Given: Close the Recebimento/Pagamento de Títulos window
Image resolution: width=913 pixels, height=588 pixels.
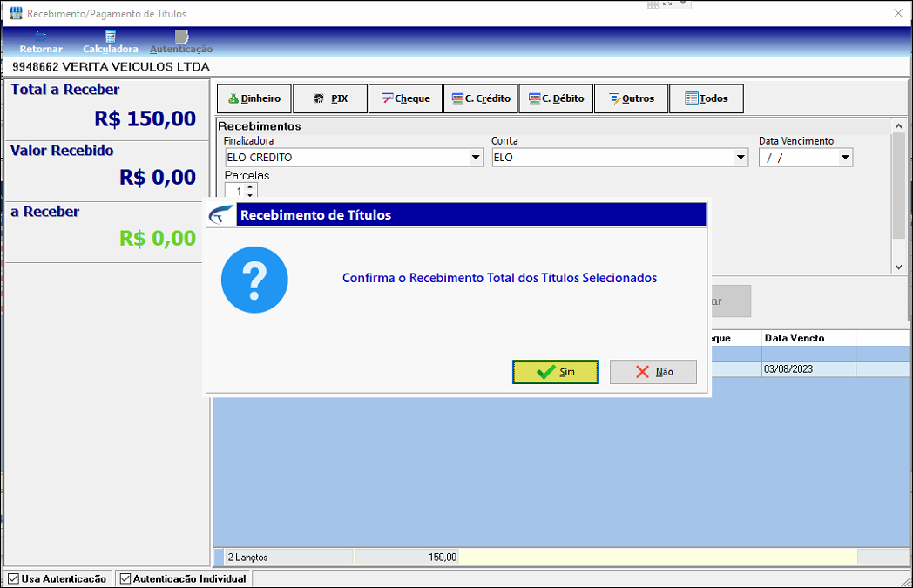Looking at the screenshot, I should click(898, 13).
